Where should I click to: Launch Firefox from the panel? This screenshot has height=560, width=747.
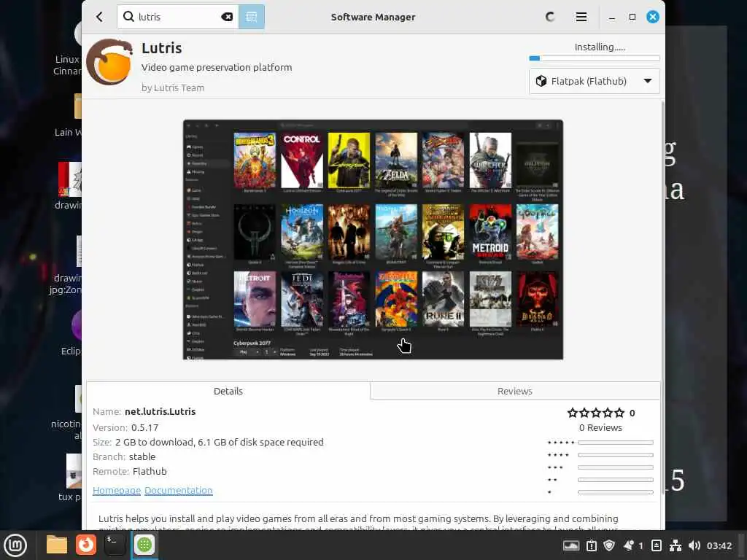tap(86, 545)
